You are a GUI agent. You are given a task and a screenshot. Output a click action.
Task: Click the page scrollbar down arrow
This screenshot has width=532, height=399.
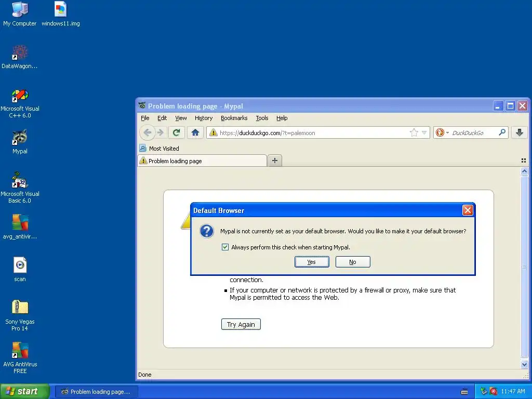pos(524,365)
